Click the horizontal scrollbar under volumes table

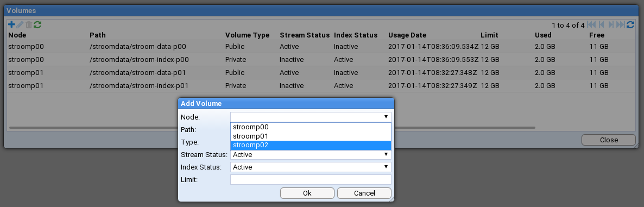[272, 128]
